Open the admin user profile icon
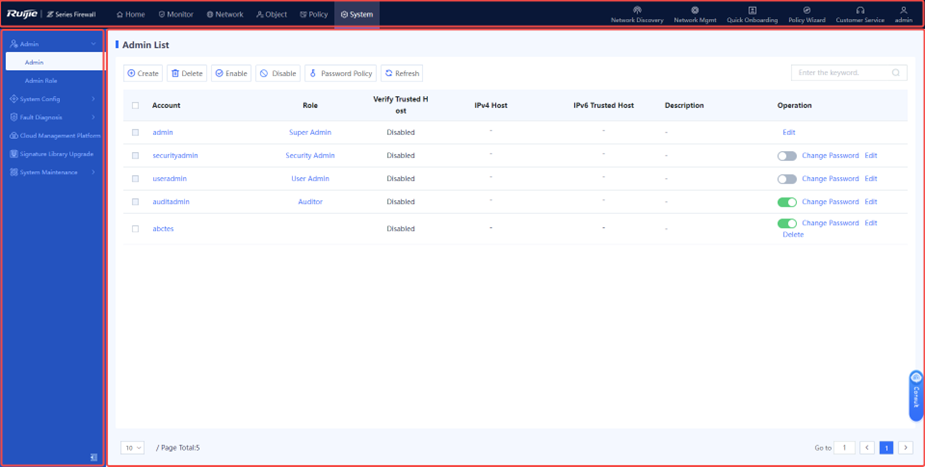This screenshot has width=925, height=467. coord(903,10)
